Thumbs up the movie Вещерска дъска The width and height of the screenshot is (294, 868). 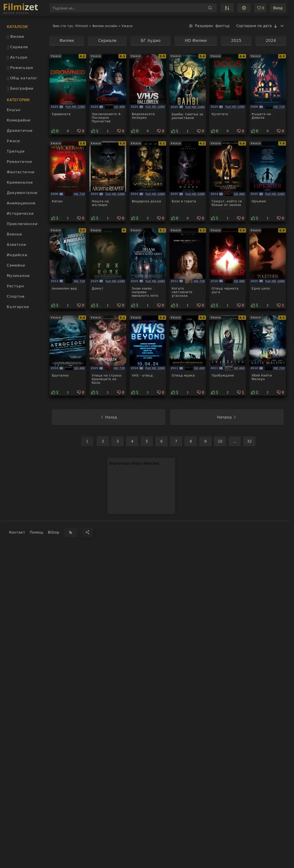click(133, 218)
